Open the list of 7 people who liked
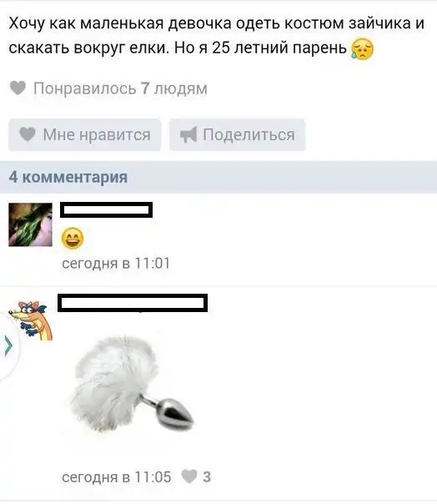Image resolution: width=437 pixels, height=504 pixels. (x=120, y=88)
